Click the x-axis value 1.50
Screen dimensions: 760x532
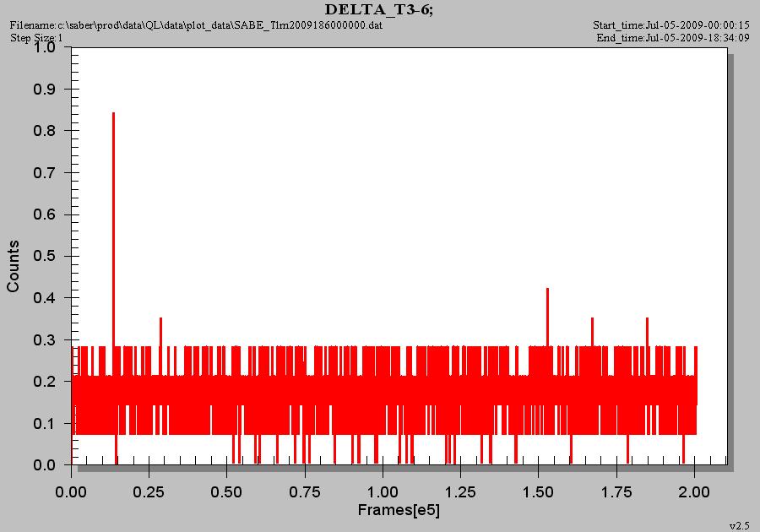coord(538,492)
